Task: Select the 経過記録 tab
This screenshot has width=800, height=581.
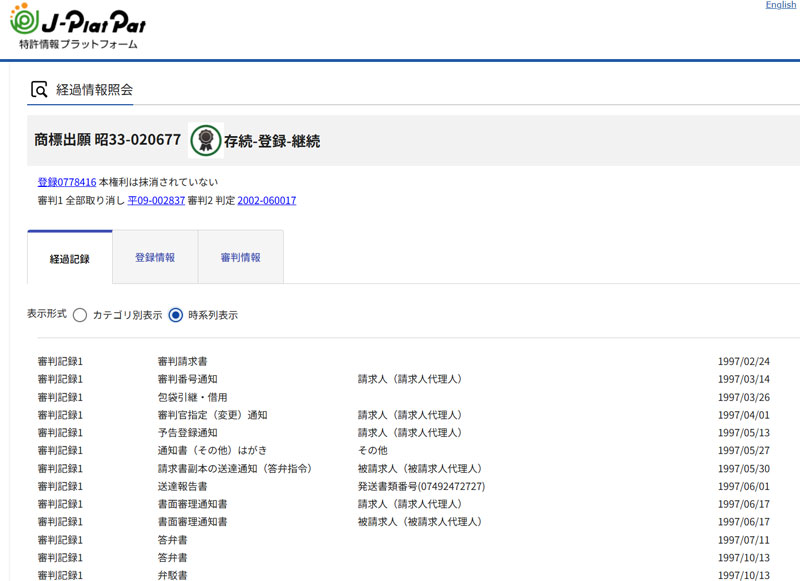Action: (69, 258)
